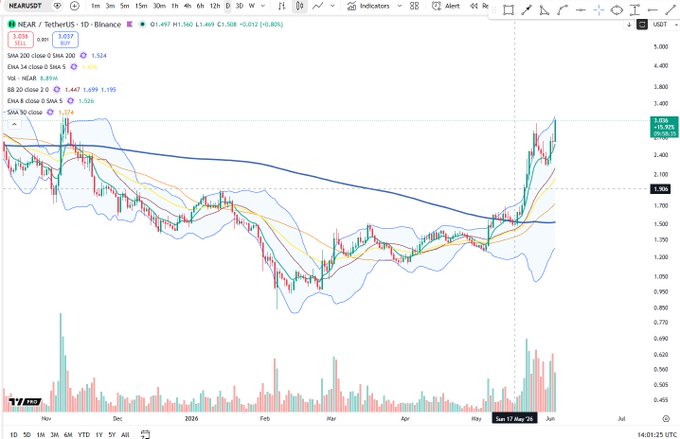Click the diamond icon next to NEARUSDT
680x439 pixels.
tap(57, 6)
